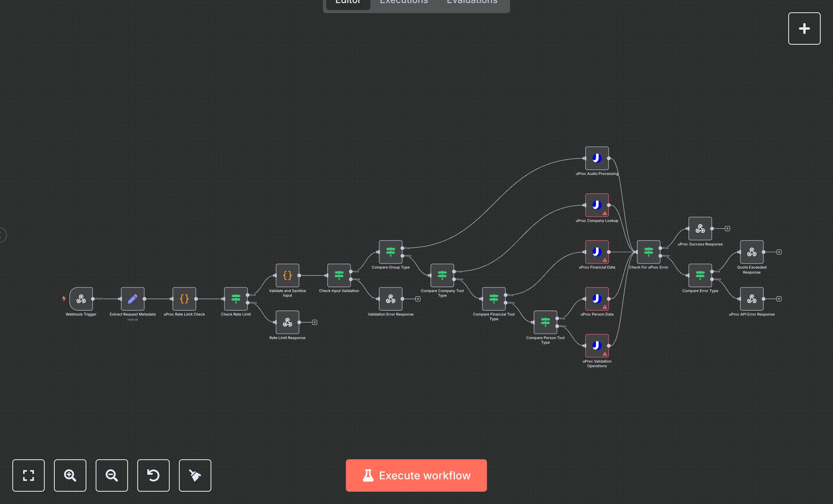The height and width of the screenshot is (504, 833).
Task: Reset the canvas zoom level
Action: tap(153, 475)
